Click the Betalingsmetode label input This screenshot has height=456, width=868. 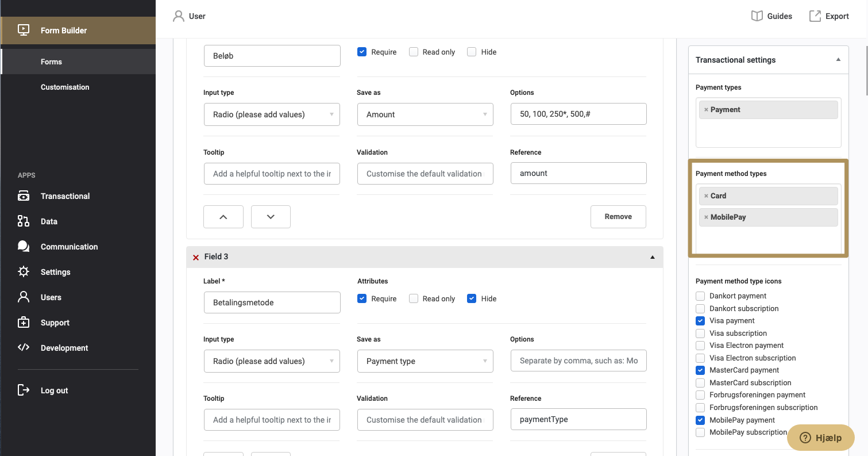(272, 302)
